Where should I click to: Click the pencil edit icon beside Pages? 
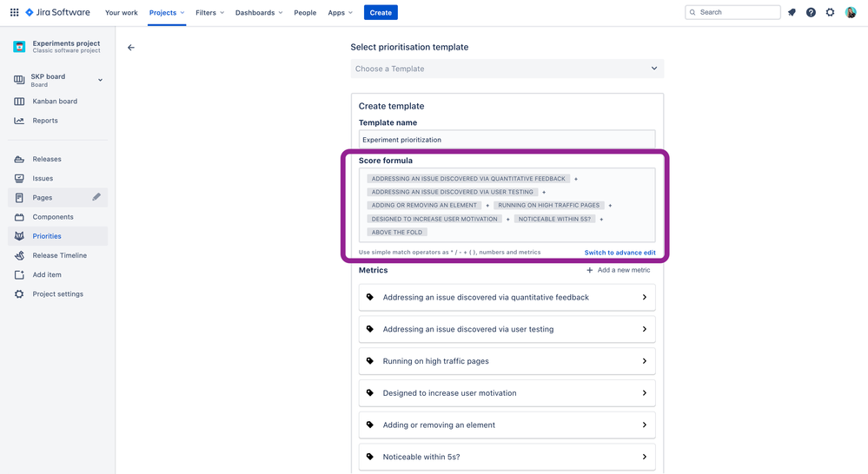[96, 197]
